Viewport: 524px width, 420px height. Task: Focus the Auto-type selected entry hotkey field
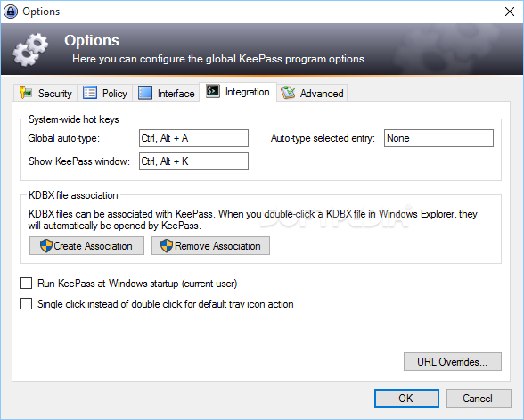438,138
